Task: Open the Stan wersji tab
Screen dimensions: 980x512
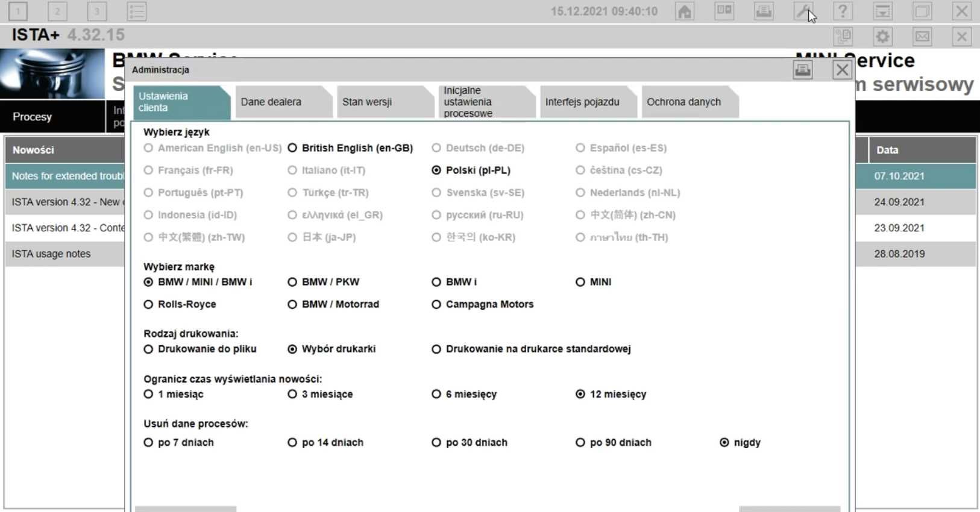Action: click(x=385, y=102)
